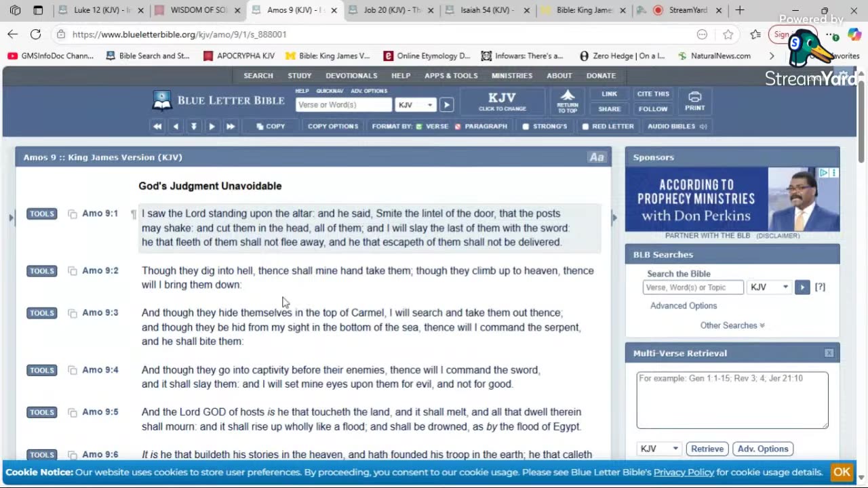Click Return to Top icon
Viewport: 868px width, 488px height.
pos(568,101)
